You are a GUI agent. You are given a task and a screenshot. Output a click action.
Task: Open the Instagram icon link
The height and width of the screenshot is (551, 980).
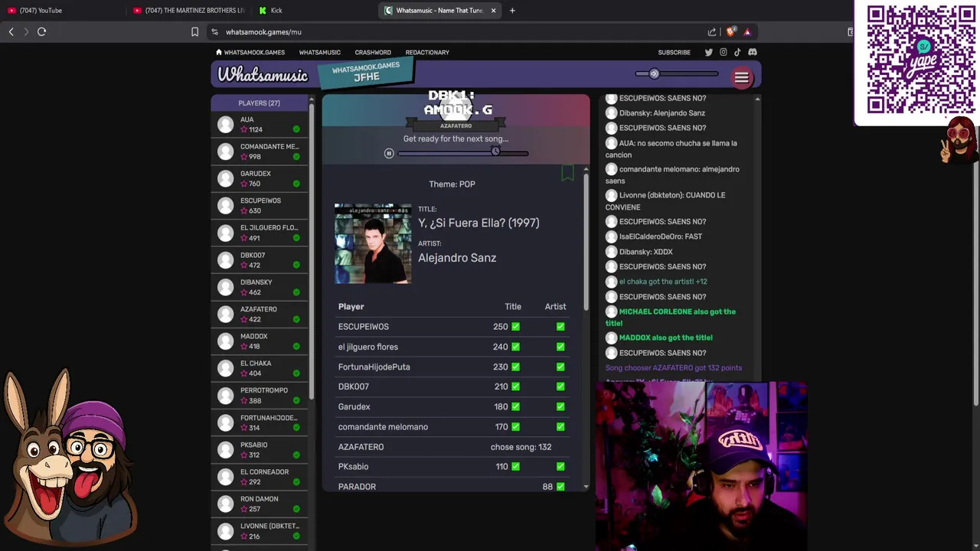click(723, 53)
